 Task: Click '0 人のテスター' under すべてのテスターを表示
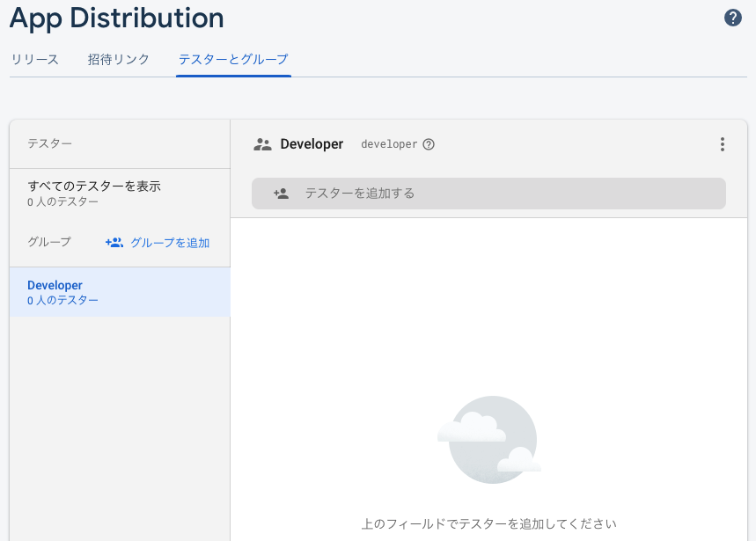tap(62, 201)
